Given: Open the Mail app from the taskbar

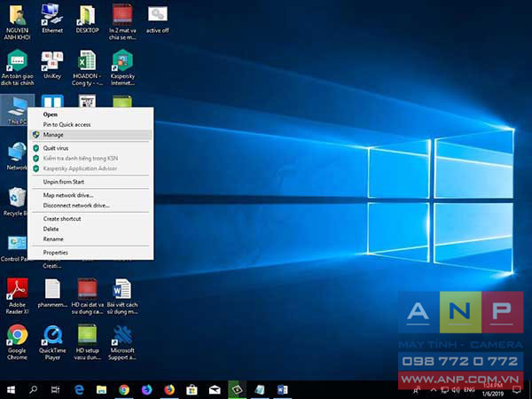Looking at the screenshot, I should (215, 389).
